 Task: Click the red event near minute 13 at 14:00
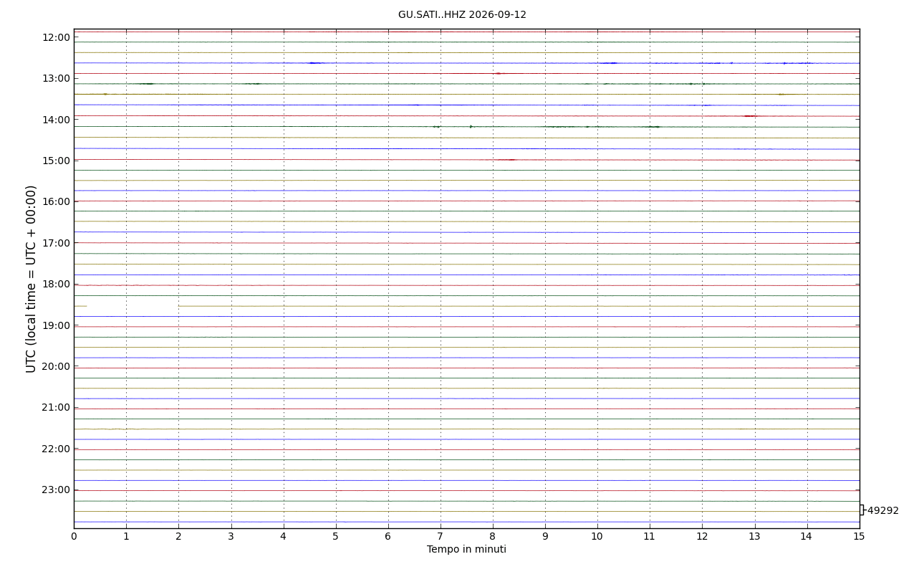(x=750, y=116)
